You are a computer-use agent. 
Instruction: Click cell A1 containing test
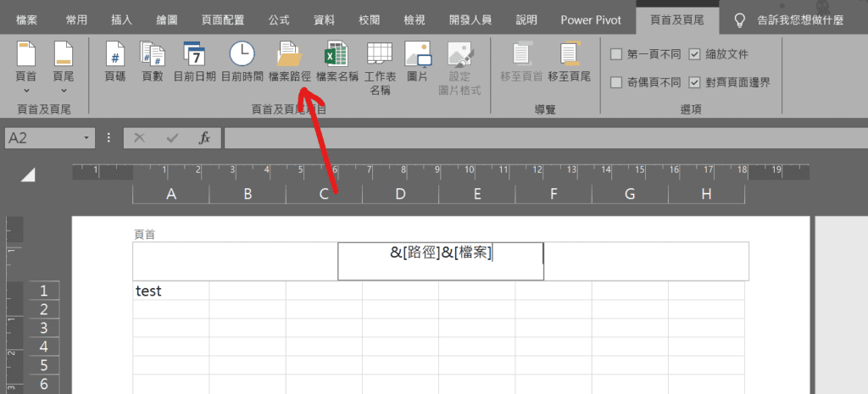(x=170, y=291)
